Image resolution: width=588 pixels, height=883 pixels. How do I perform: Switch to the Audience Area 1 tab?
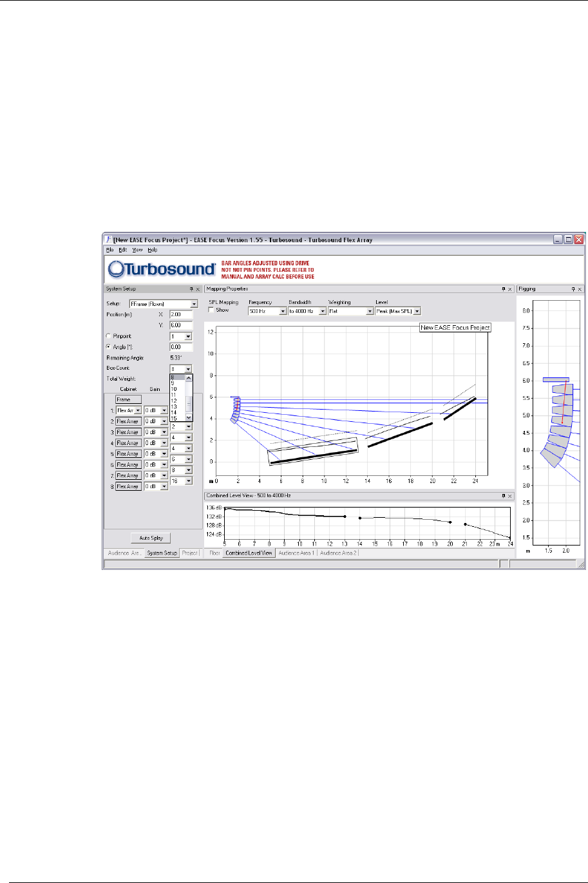point(296,553)
